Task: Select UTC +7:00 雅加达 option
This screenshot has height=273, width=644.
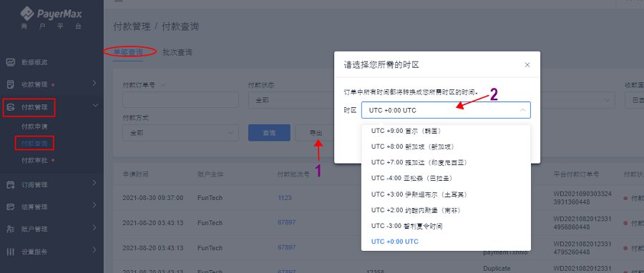Action: [x=446, y=162]
